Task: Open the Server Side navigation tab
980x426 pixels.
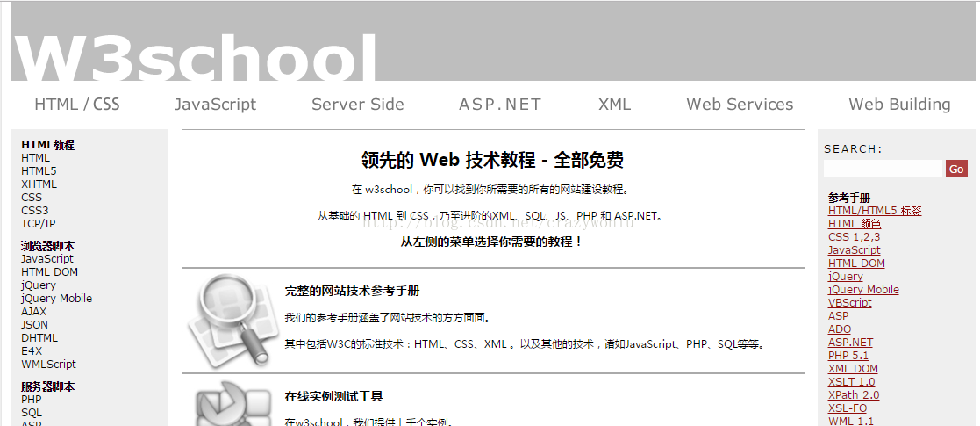Action: pos(357,105)
